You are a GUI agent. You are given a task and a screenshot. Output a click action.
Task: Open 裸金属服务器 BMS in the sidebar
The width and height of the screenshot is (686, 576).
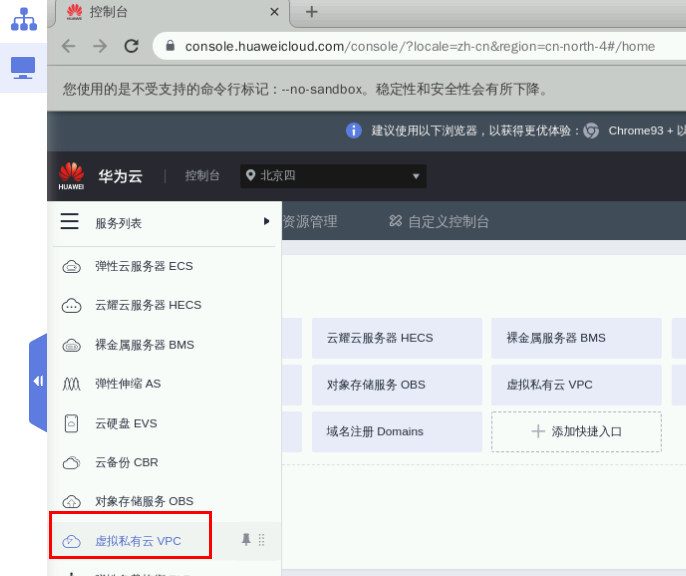tap(145, 345)
